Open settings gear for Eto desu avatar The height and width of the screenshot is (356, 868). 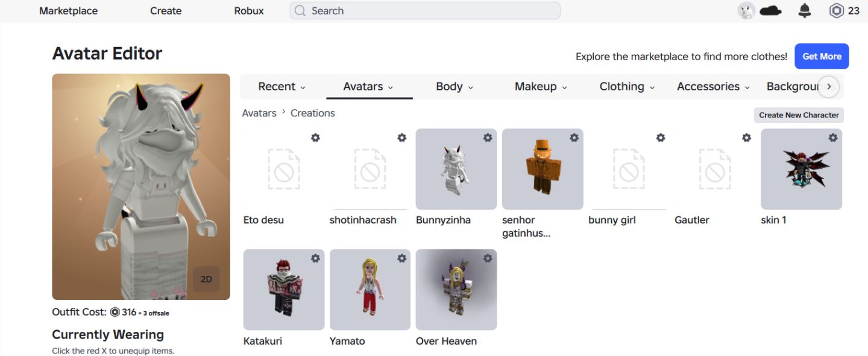coord(315,138)
